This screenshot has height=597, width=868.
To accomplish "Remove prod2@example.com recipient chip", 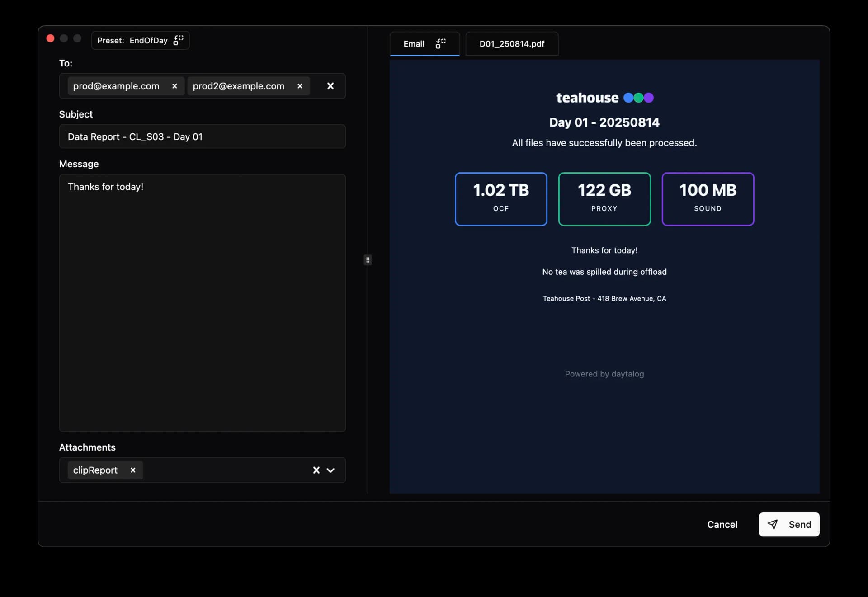I will point(300,86).
